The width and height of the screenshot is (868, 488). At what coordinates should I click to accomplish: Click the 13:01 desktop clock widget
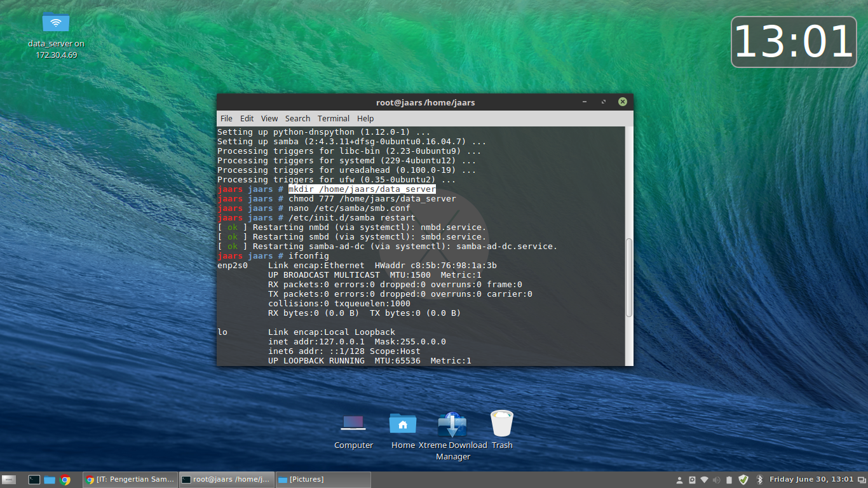pos(794,42)
